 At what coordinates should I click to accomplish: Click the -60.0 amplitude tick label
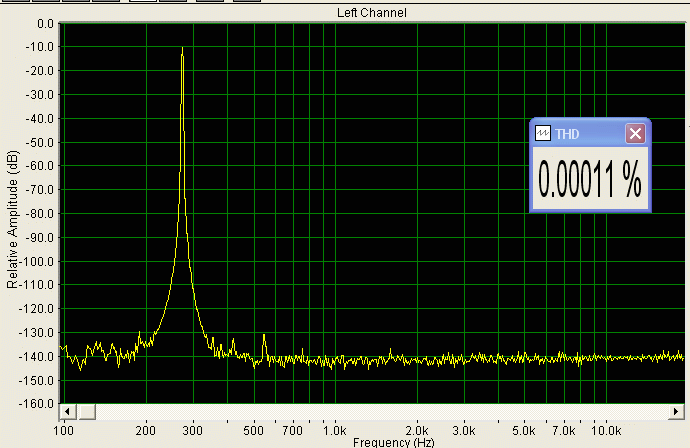click(x=40, y=166)
